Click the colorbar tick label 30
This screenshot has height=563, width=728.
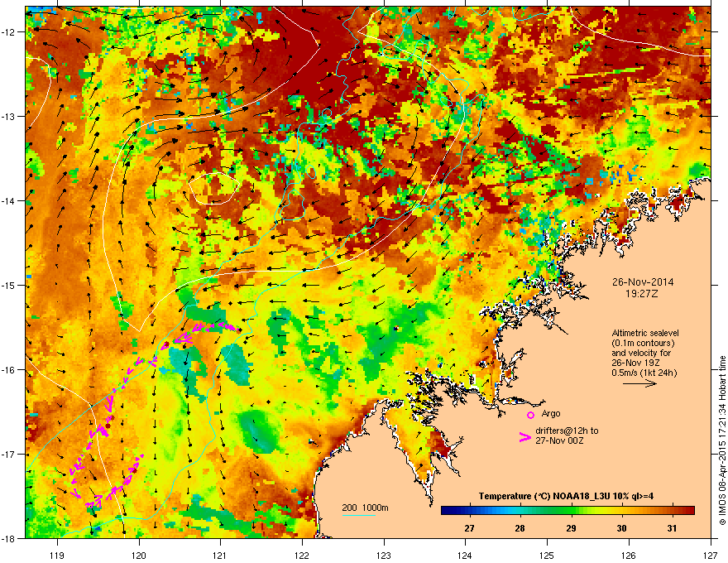tap(621, 528)
